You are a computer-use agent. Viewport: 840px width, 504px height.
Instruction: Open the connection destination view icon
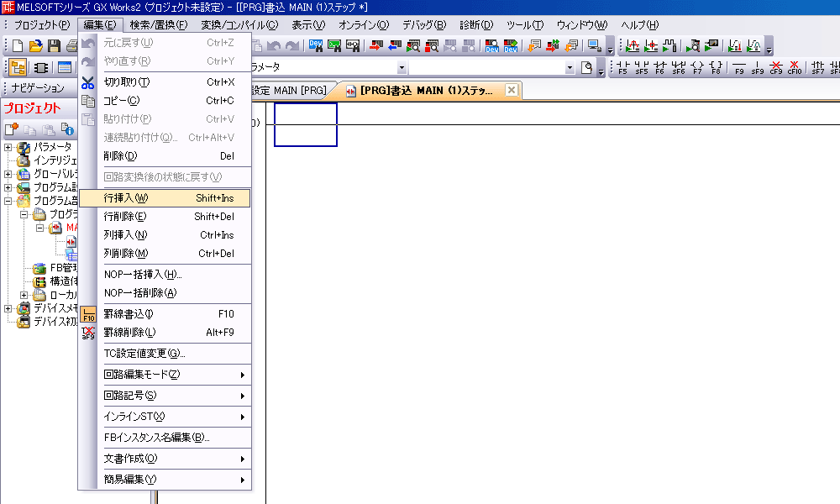pyautogui.click(x=65, y=67)
